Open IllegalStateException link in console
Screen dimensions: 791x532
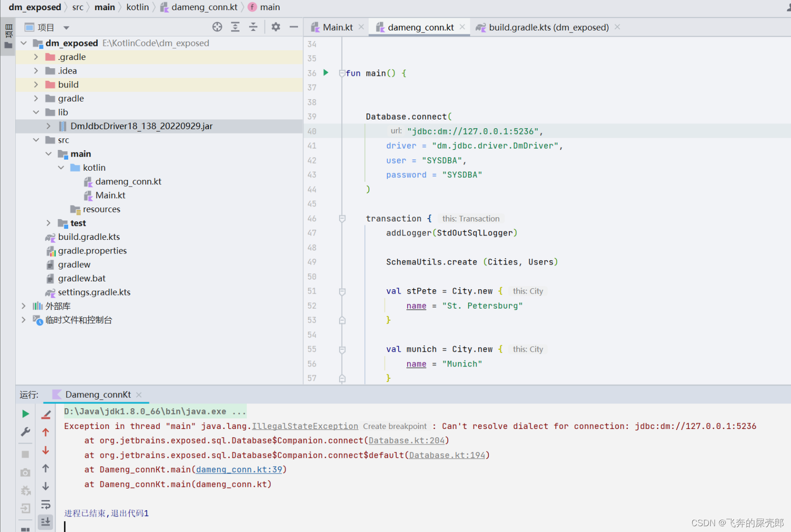305,426
